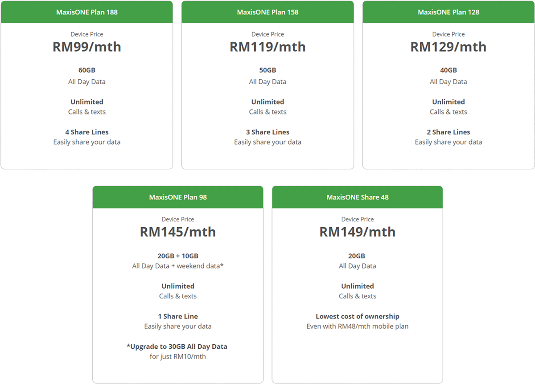Open the MaxisONE Plan 98 header
Viewport: 535px width, 392px height.
pyautogui.click(x=178, y=197)
